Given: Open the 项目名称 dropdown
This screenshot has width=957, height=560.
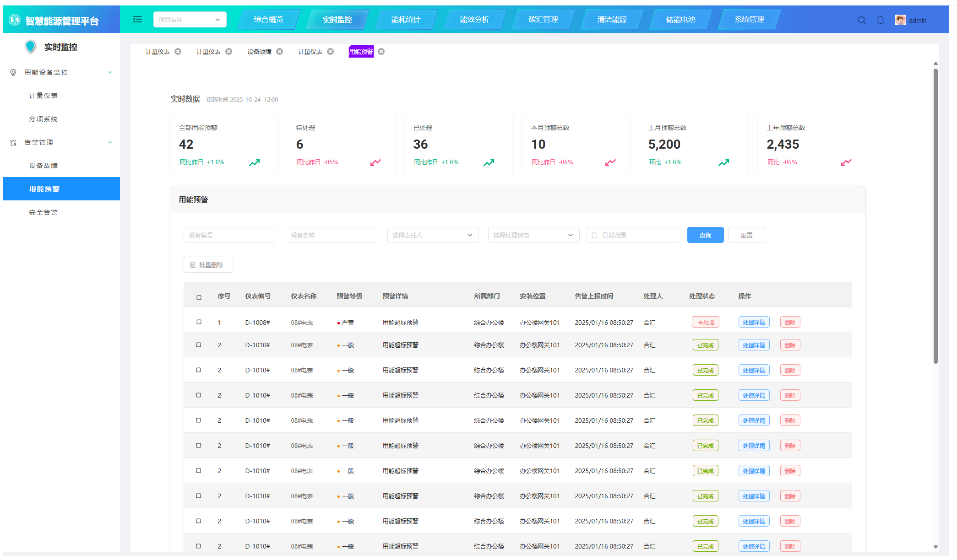Looking at the screenshot, I should [190, 20].
